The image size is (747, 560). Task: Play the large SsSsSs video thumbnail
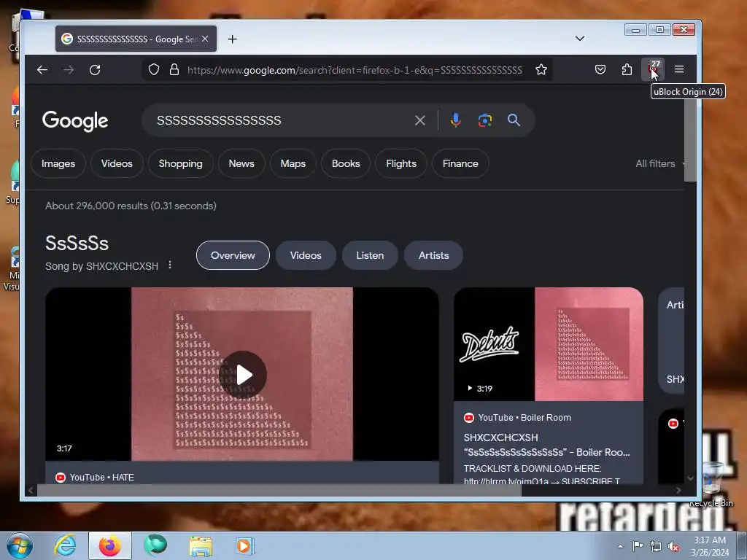click(242, 374)
